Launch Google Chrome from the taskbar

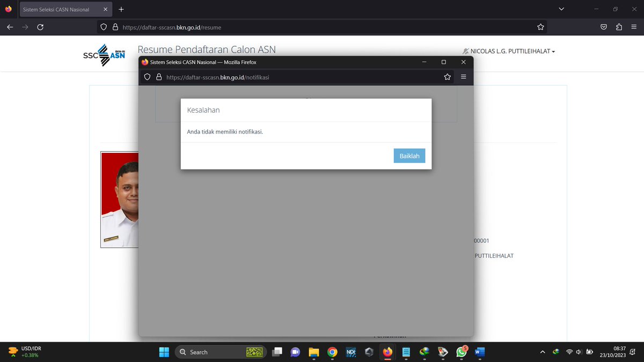tap(332, 352)
